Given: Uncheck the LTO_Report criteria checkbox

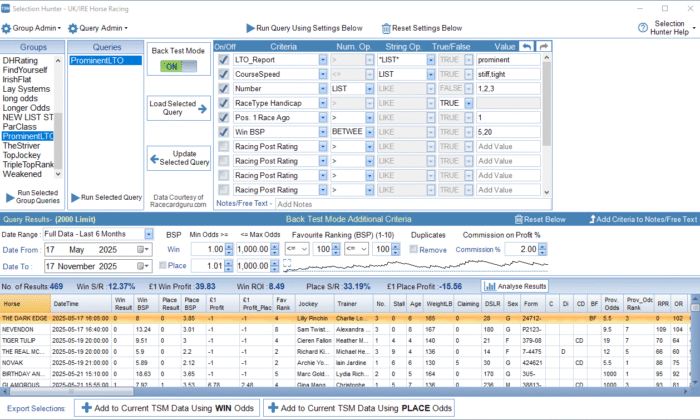Looking at the screenshot, I should coord(223,61).
